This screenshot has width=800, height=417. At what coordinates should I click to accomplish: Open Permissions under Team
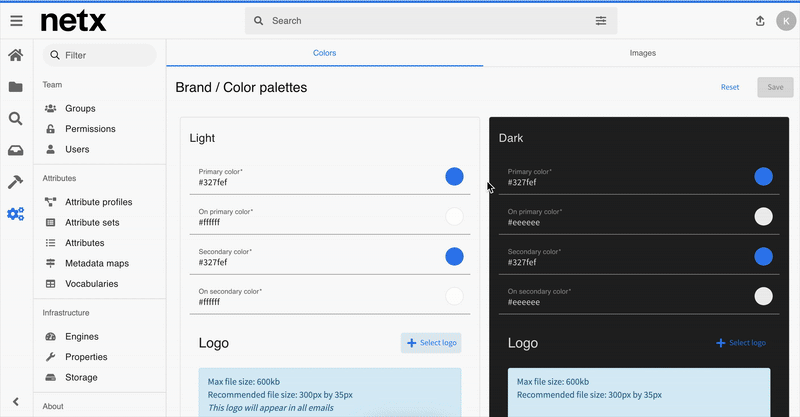(x=90, y=129)
